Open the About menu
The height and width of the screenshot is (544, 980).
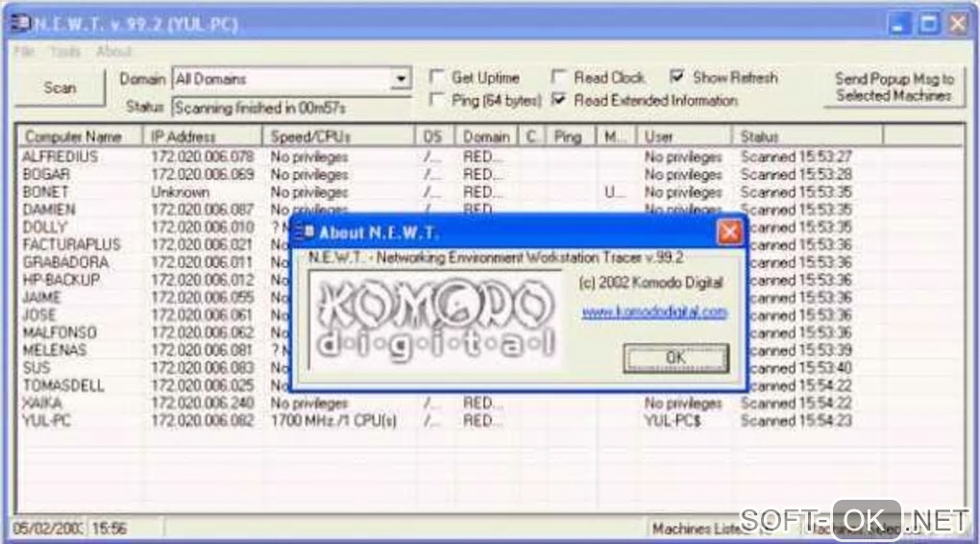tap(113, 51)
